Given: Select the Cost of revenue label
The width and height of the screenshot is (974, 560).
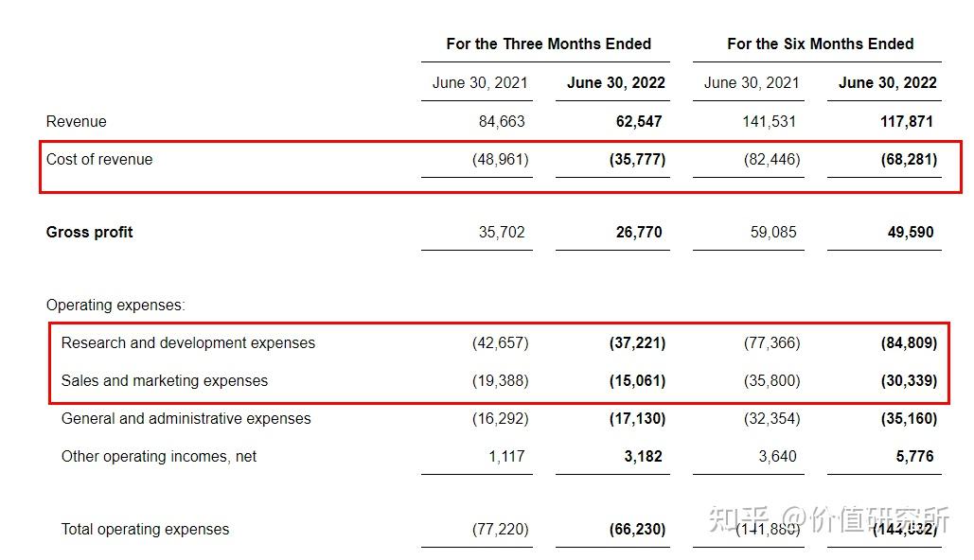Looking at the screenshot, I should [x=98, y=159].
